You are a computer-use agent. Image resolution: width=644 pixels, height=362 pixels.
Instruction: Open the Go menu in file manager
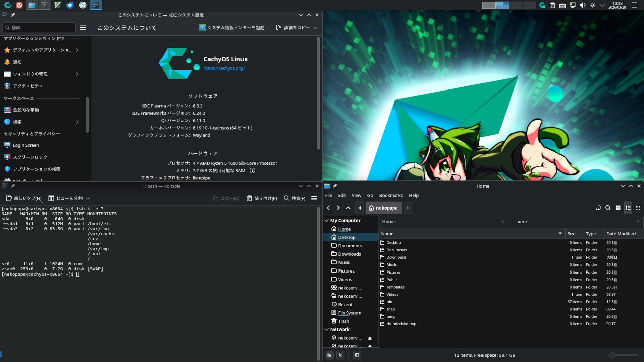[x=370, y=195]
